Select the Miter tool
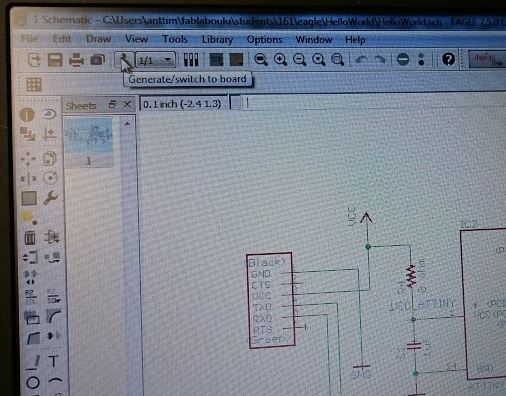Viewport: 506px width, 396px height. [54, 317]
